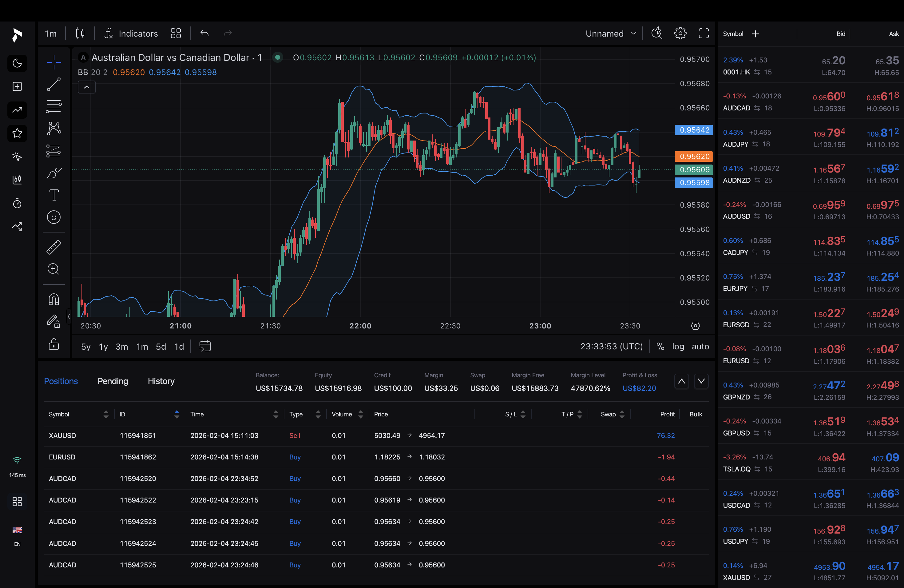Click the ruler measure tool
Viewport: 904px width, 588px height.
54,247
